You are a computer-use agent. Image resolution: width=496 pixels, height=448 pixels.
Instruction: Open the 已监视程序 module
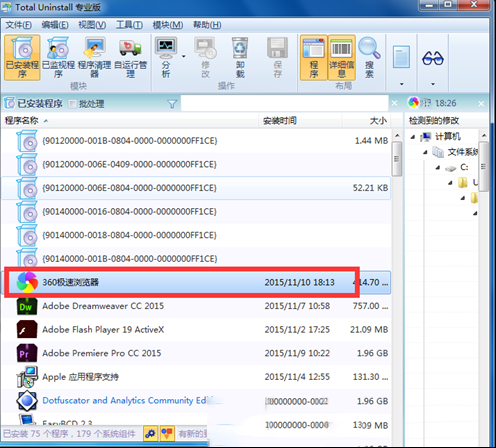pos(58,58)
